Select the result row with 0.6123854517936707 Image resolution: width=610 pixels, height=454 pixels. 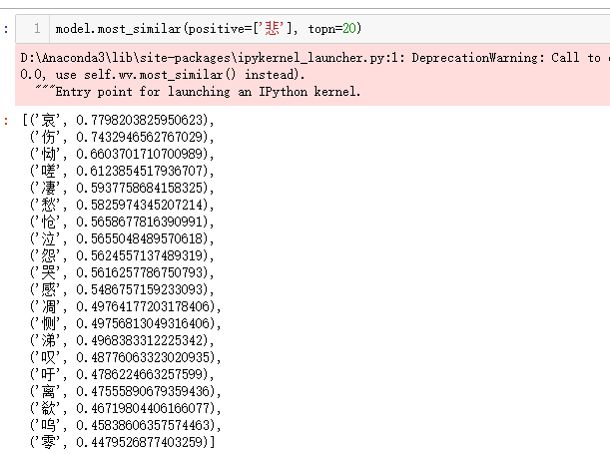[x=122, y=171]
